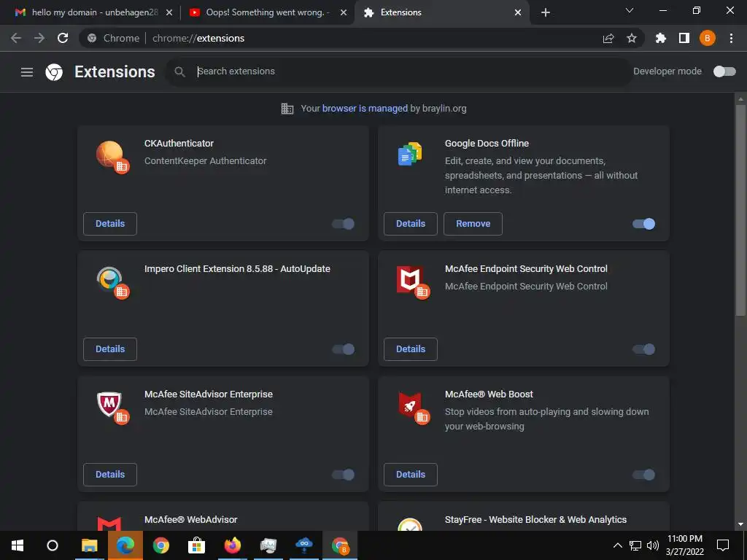The image size is (747, 560).
Task: Toggle McAfee Web Boost switch
Action: (643, 474)
